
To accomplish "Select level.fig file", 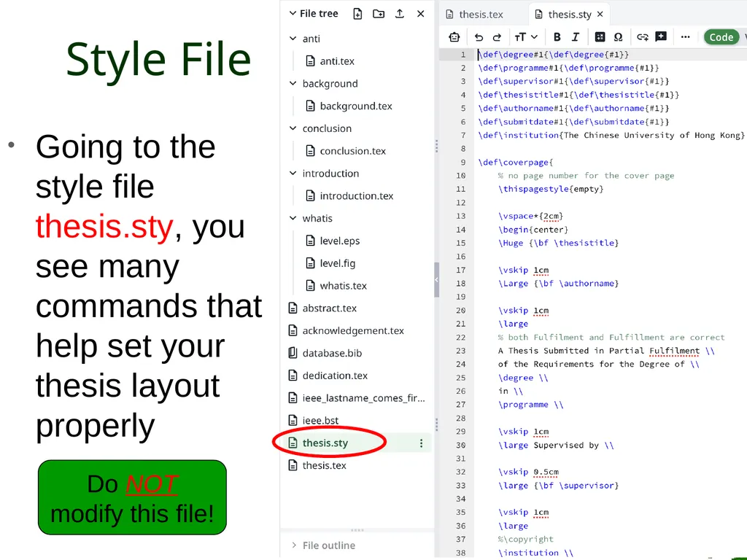I will pyautogui.click(x=337, y=263).
